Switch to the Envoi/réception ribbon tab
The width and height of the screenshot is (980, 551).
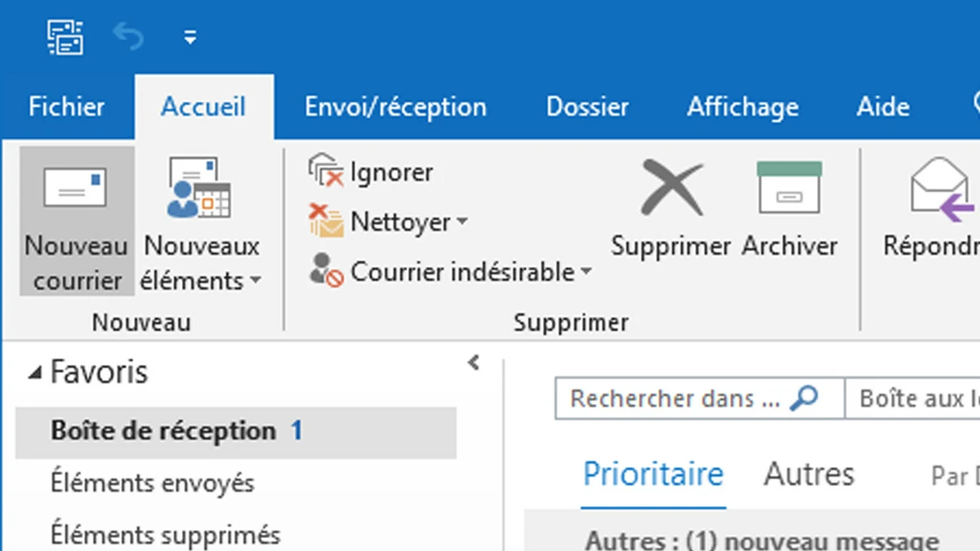(396, 106)
